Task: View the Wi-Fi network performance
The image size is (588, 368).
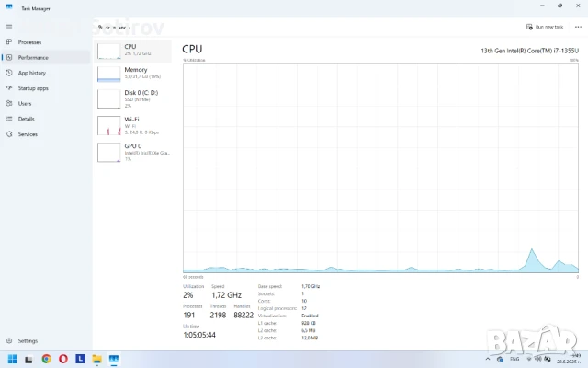Action: (x=134, y=123)
